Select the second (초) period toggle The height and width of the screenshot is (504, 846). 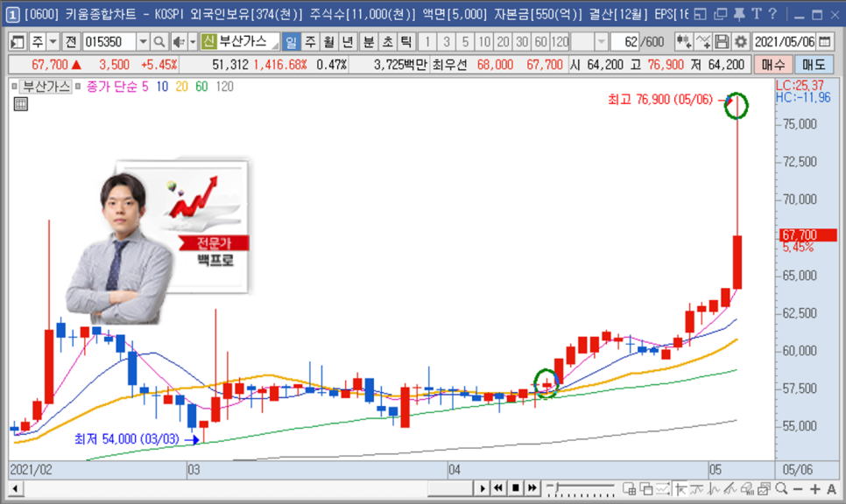point(387,41)
